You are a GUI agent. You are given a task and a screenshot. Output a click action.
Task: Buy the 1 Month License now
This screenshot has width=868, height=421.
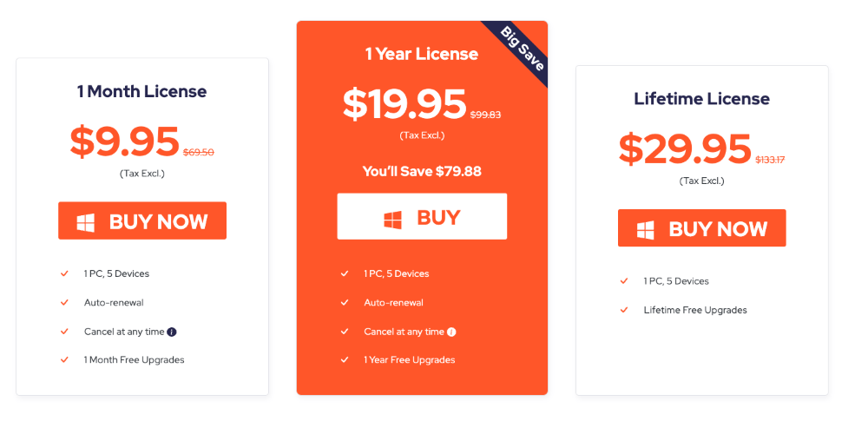click(142, 220)
